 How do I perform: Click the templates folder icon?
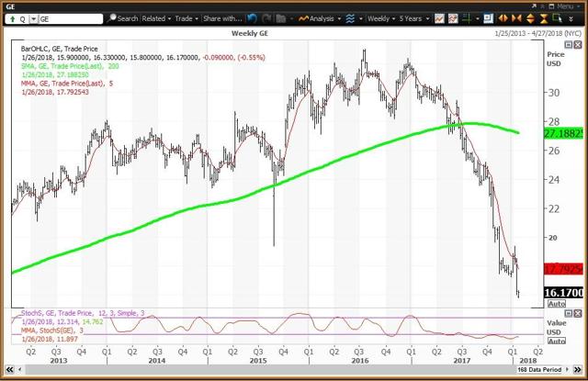click(281, 18)
